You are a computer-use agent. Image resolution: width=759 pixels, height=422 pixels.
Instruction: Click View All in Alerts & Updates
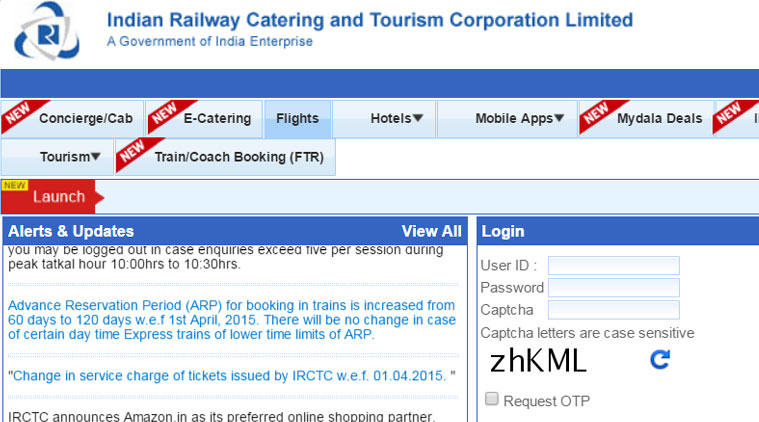click(x=431, y=231)
